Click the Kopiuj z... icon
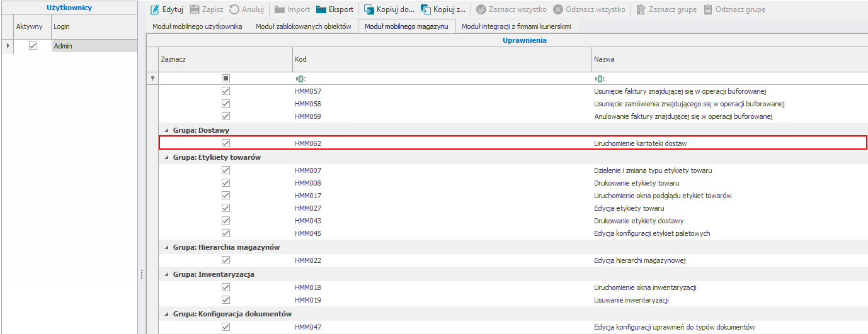This screenshot has height=334, width=868. tap(426, 9)
